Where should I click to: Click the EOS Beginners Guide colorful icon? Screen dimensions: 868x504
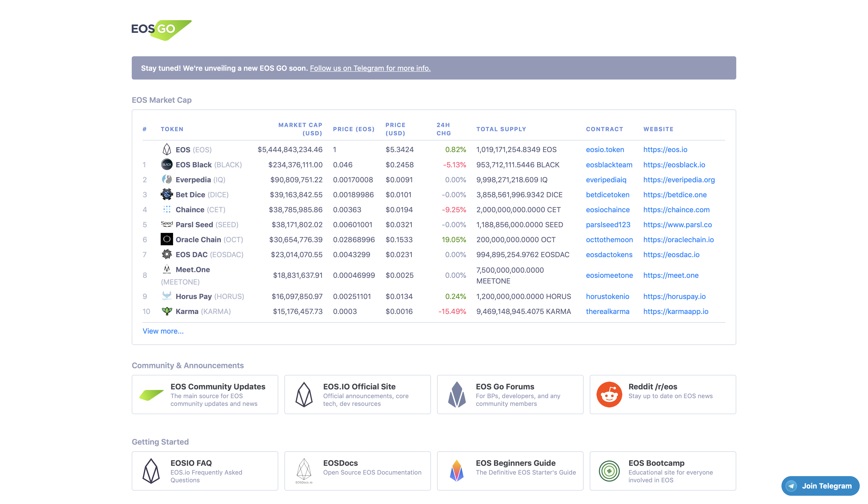pyautogui.click(x=457, y=471)
